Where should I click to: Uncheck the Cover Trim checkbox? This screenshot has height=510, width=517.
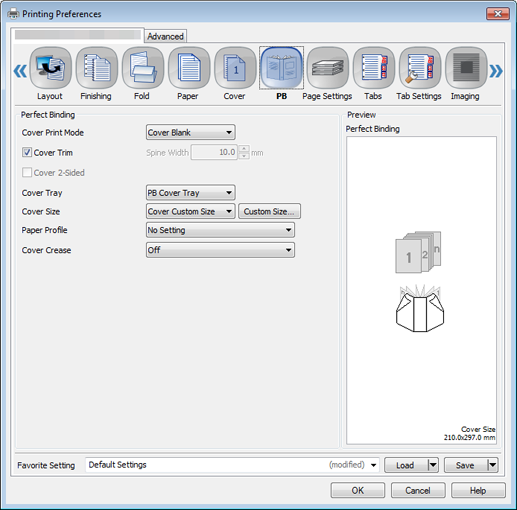tap(27, 152)
